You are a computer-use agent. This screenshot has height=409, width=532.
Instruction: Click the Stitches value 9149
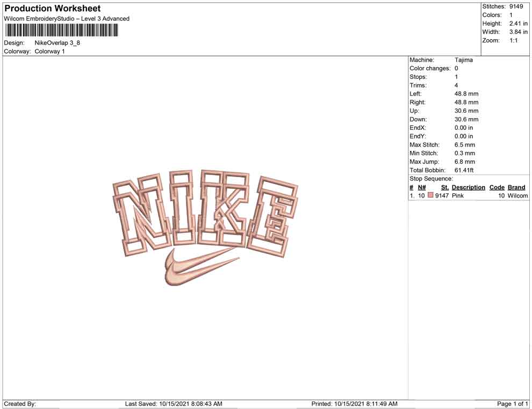pos(516,6)
